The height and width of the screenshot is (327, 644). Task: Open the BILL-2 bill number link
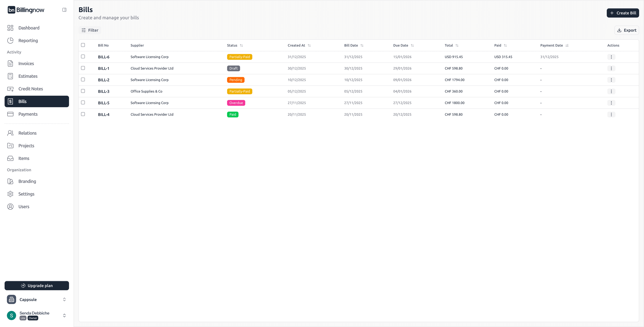point(103,80)
